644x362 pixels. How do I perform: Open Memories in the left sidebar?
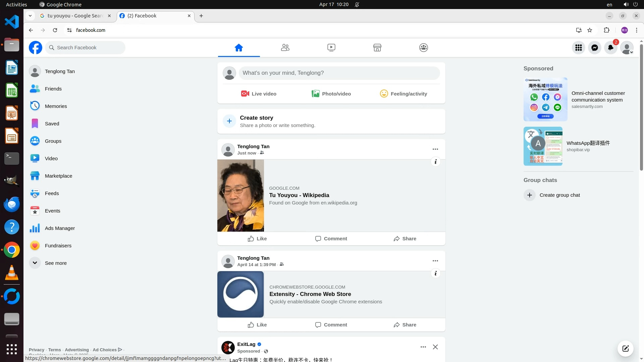click(x=56, y=106)
